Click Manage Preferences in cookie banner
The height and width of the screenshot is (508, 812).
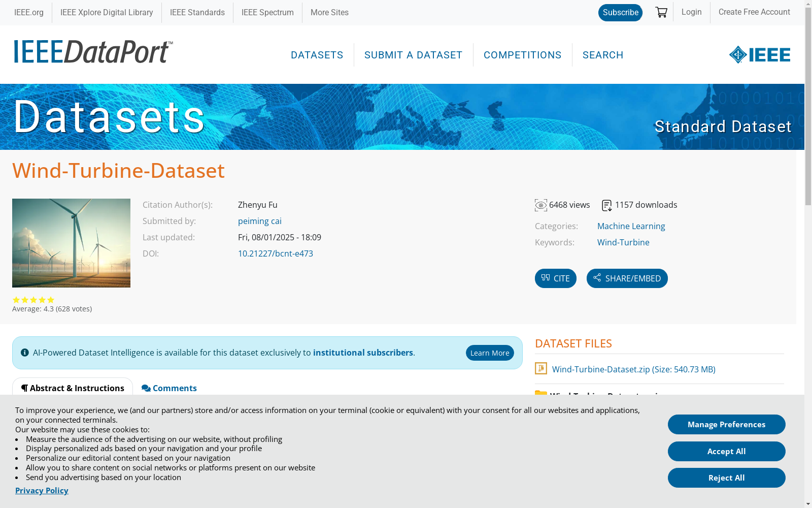pos(727,425)
